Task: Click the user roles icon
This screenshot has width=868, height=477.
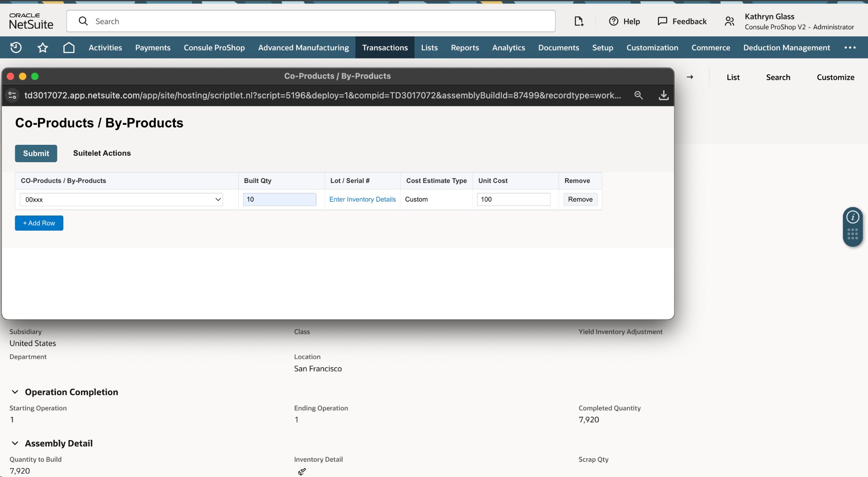Action: point(730,21)
